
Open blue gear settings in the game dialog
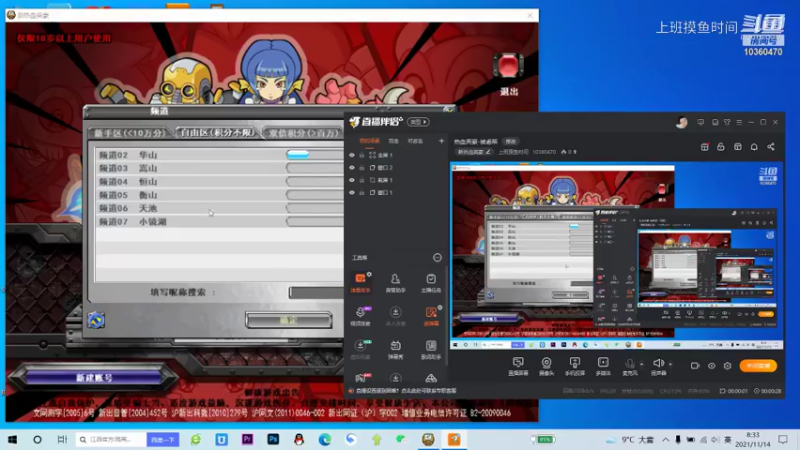coord(96,320)
